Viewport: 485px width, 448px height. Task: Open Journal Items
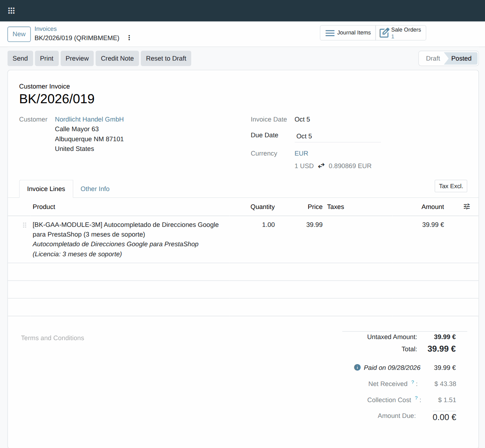[x=348, y=33]
